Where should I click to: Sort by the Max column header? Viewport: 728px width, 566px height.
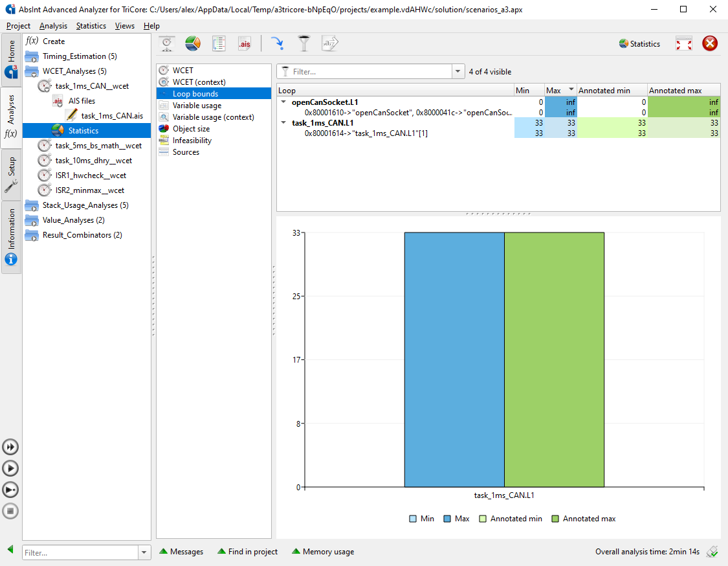(560, 90)
